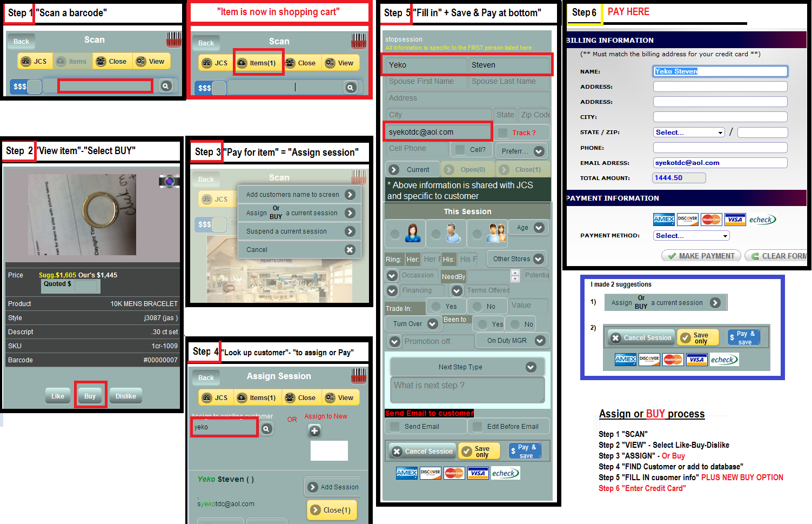
Task: Open Items(1) in the Assign Session toolbar
Action: 257,397
